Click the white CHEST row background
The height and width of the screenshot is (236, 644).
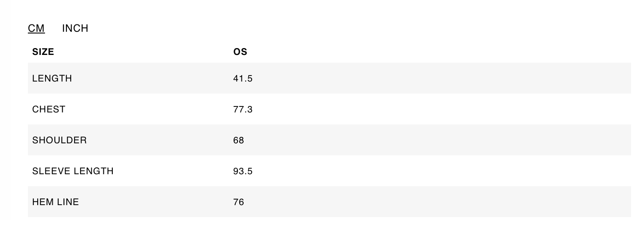pos(429,109)
